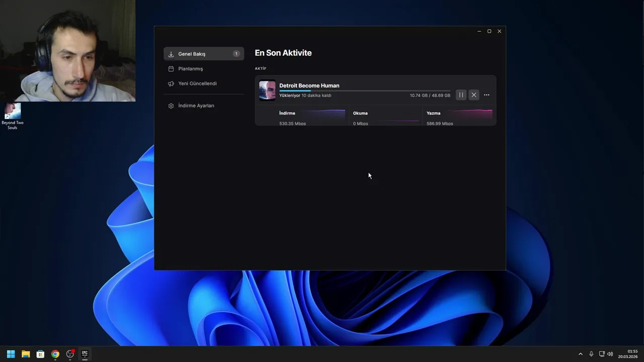Open Genel Bakış in the sidebar
This screenshot has width=644, height=362.
point(204,54)
